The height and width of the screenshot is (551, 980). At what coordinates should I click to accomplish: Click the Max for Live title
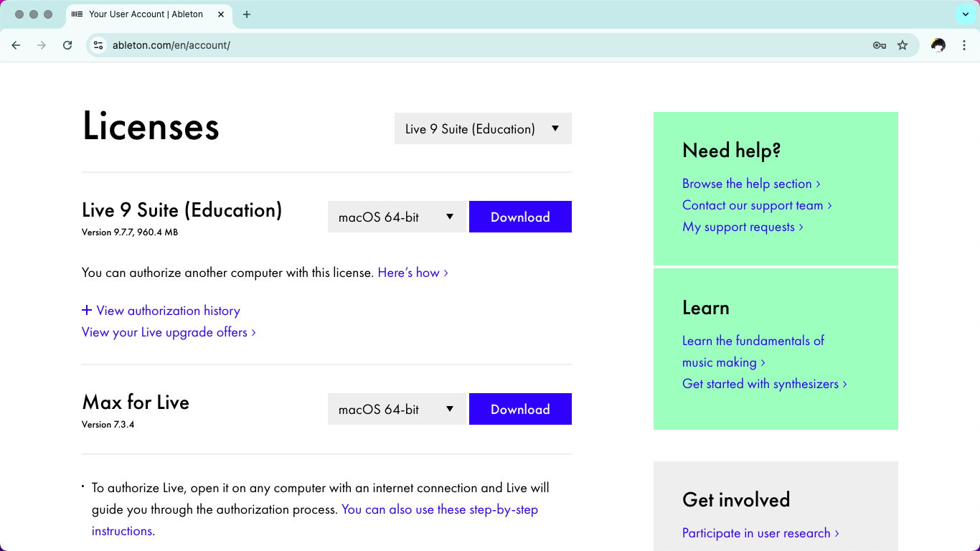(136, 402)
